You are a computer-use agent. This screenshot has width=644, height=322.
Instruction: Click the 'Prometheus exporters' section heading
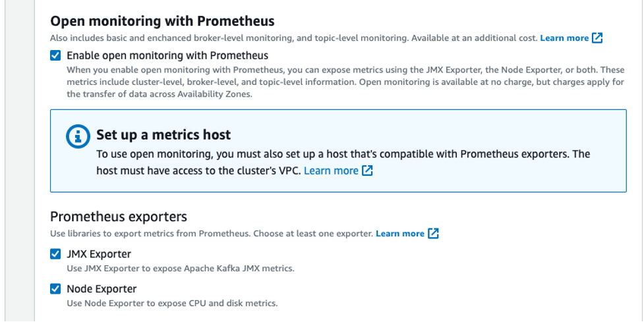[x=119, y=217]
